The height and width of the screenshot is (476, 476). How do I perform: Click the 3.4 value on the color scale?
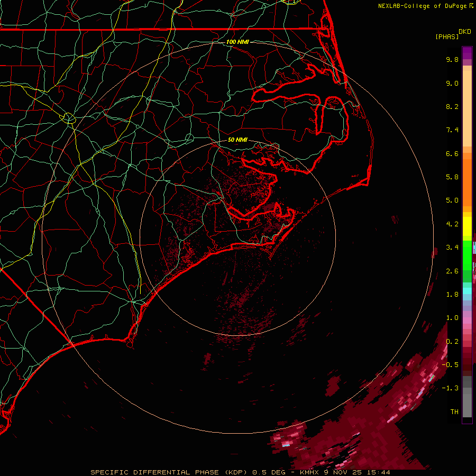tap(452, 248)
